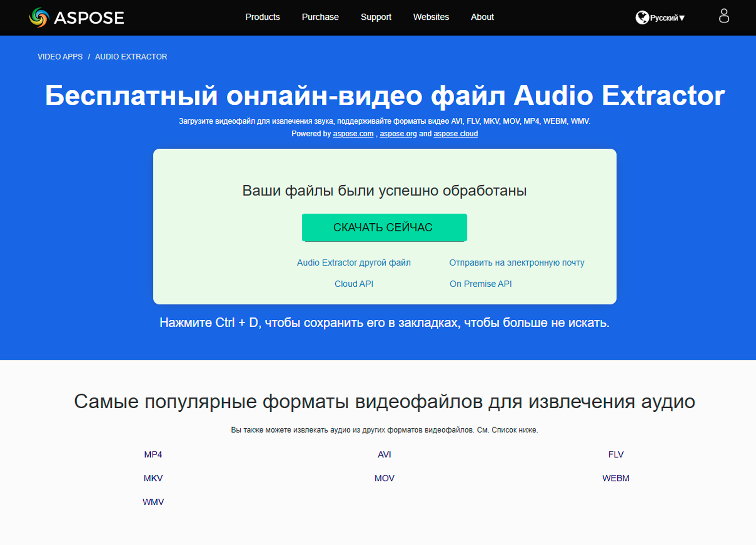This screenshot has height=545, width=756.
Task: Click the globe language icon
Action: coord(642,17)
